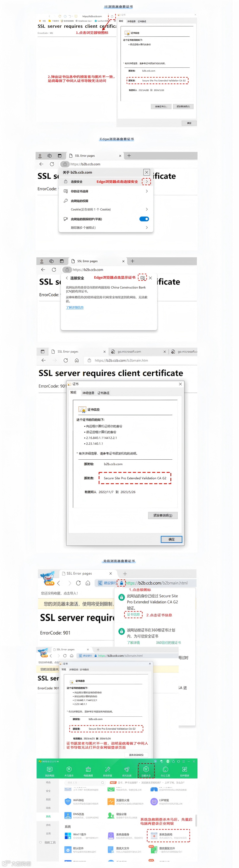Click 证书信息 link in site identity popup

click(x=133, y=615)
